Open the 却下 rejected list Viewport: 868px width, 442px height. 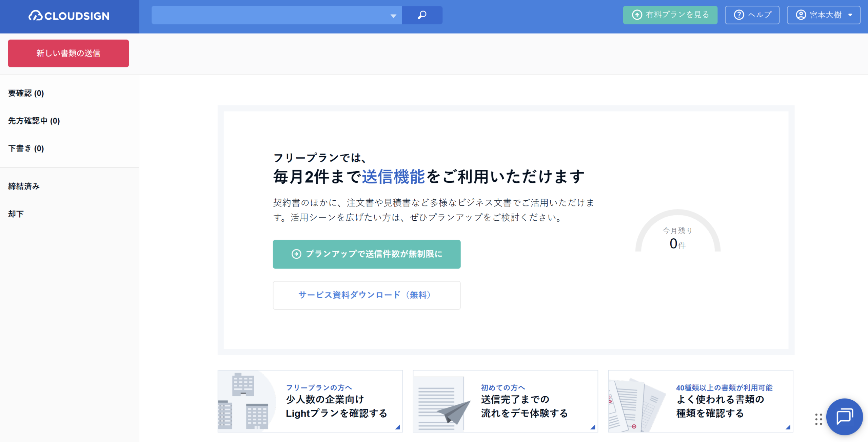[16, 214]
